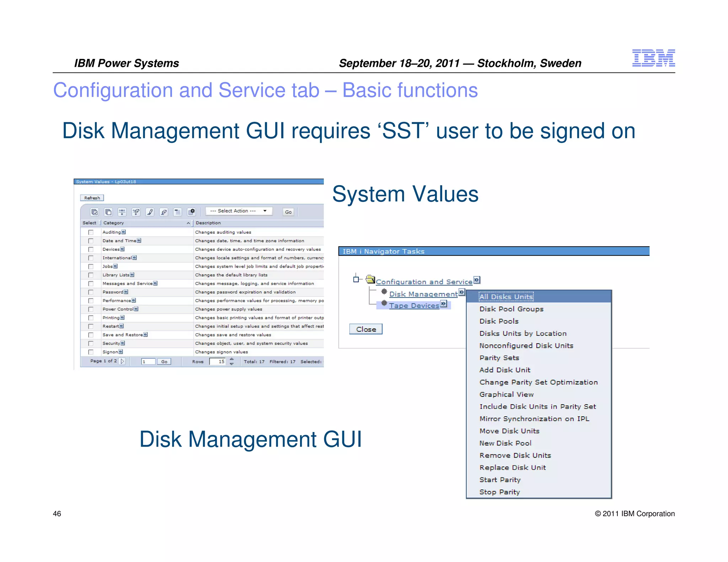Click the Edit Sort pencil icon
Viewport: 728px width, 562px height.
[150, 212]
